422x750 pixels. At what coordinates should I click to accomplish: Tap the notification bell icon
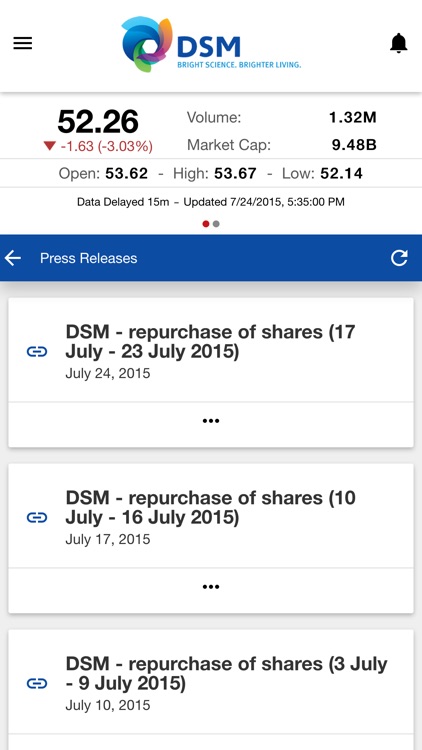(x=399, y=44)
